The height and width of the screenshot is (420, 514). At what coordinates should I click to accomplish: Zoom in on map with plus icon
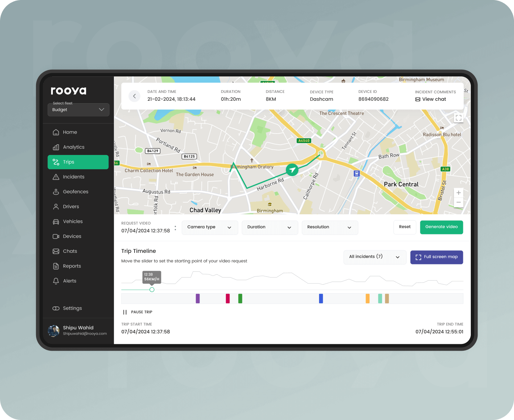[x=459, y=193]
